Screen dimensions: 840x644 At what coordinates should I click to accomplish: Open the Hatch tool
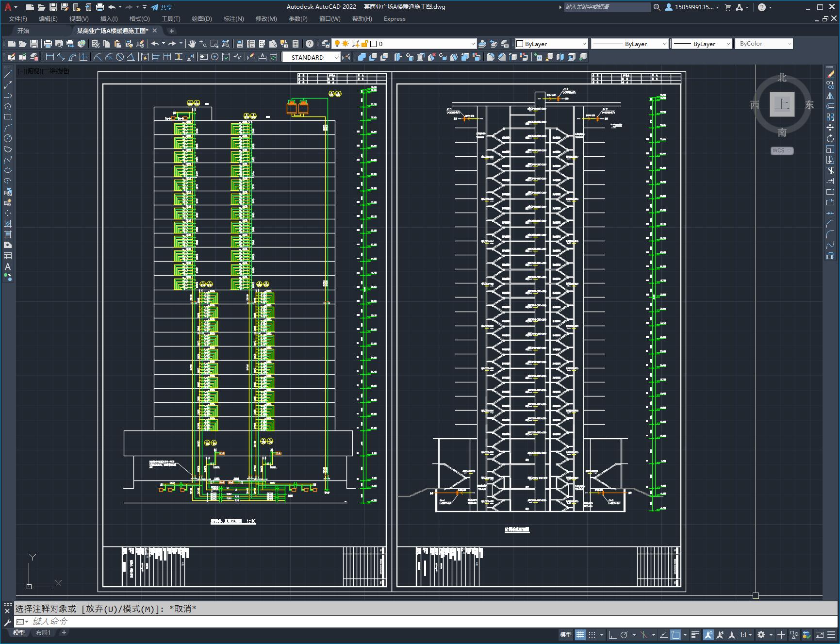tap(8, 224)
